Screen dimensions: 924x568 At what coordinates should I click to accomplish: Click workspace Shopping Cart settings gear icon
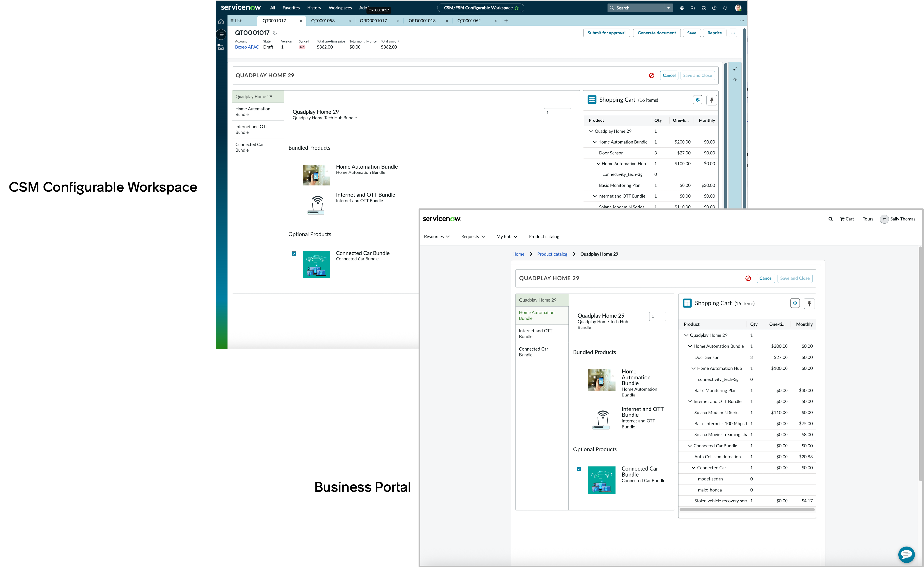[x=698, y=100]
